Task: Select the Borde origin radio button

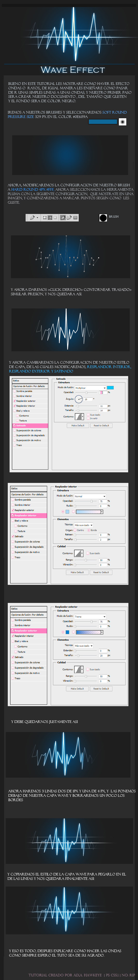Action: (89, 530)
